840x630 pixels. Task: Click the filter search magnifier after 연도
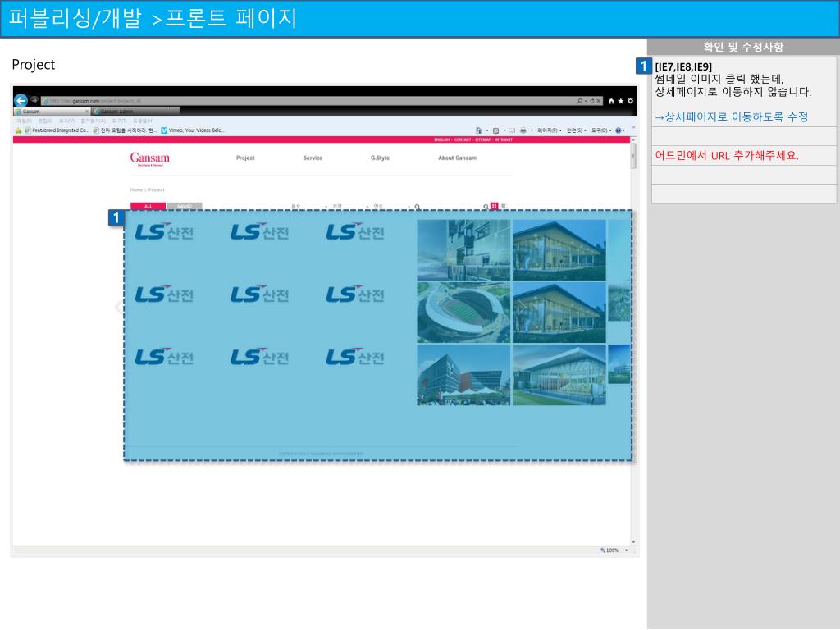(418, 207)
